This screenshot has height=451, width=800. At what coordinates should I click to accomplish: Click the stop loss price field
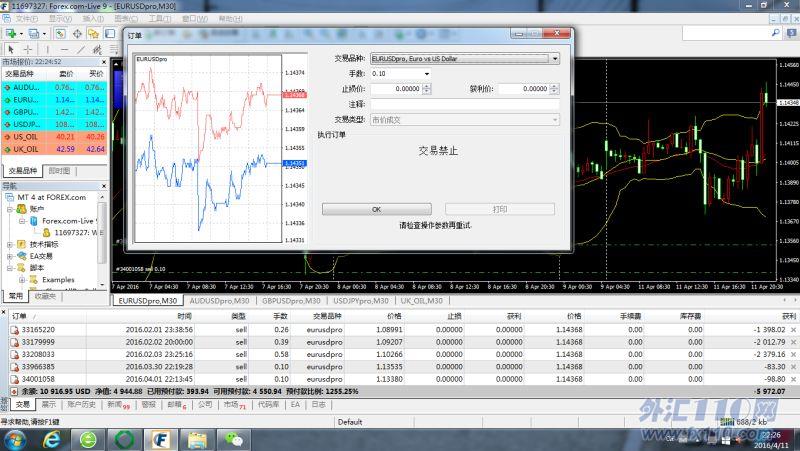[396, 89]
